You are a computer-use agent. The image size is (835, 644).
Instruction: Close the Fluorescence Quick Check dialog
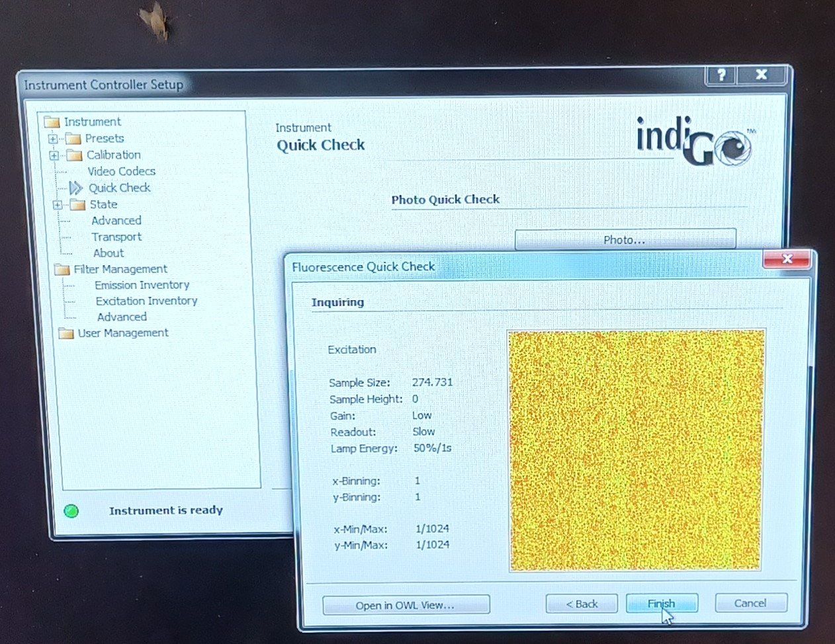pos(787,259)
